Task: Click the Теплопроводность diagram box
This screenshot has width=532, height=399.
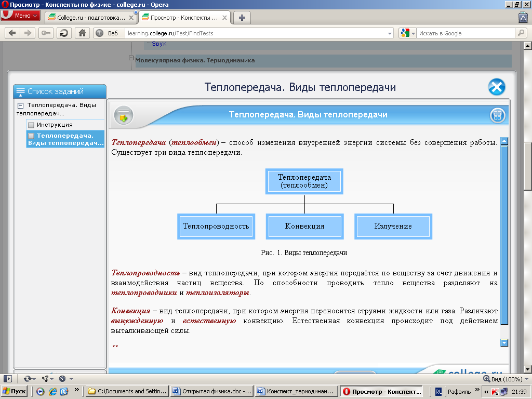Action: [216, 227]
